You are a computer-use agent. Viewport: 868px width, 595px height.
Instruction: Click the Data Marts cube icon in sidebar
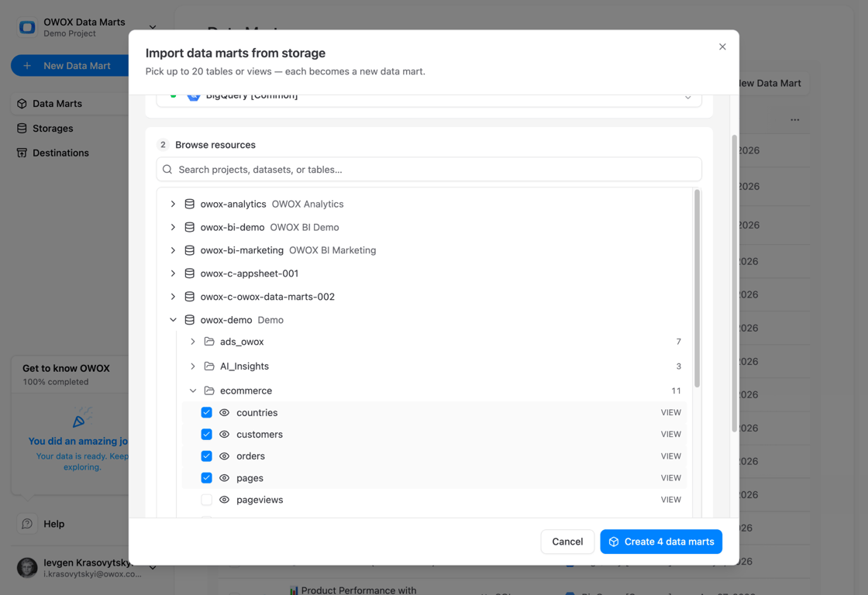(x=22, y=104)
